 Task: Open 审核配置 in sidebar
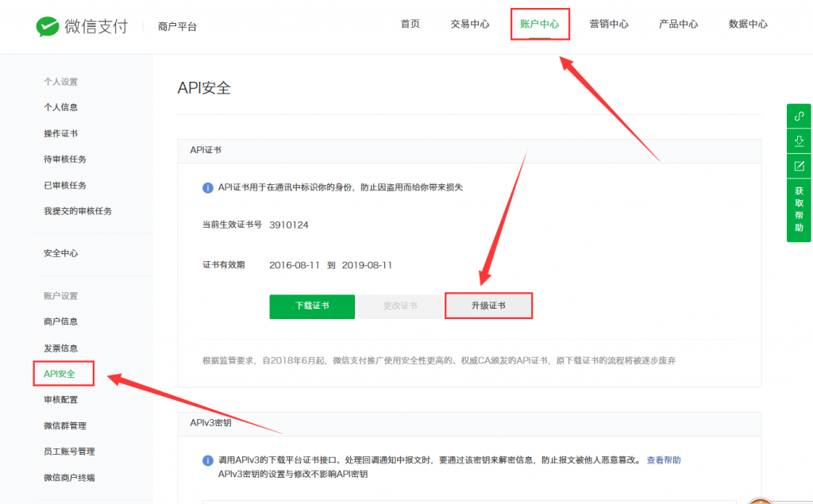60,400
